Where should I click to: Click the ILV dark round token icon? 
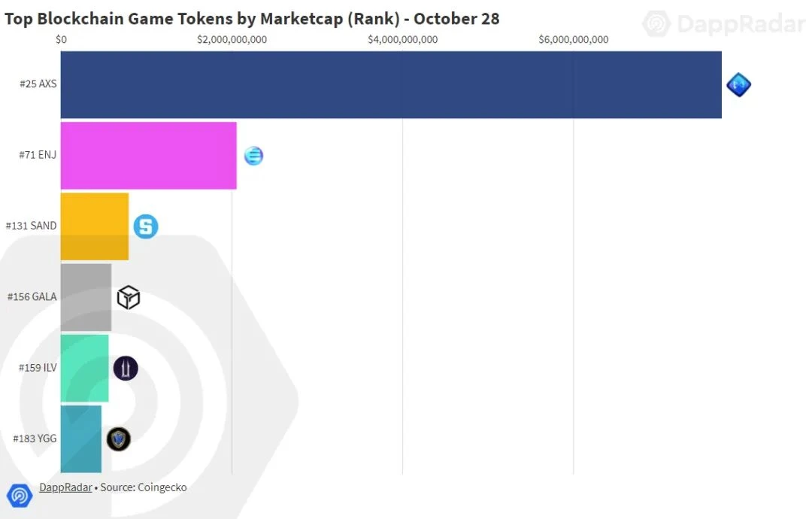click(x=126, y=369)
